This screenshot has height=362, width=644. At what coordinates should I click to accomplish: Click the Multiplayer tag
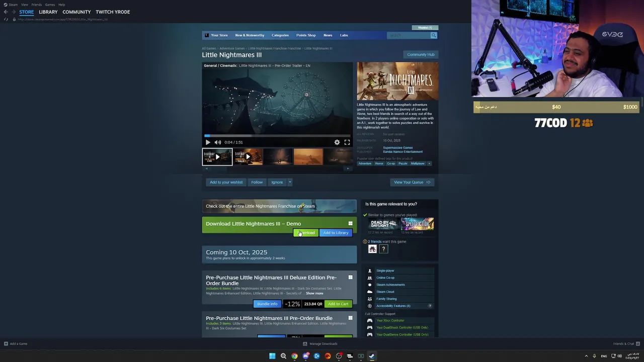[x=418, y=163]
